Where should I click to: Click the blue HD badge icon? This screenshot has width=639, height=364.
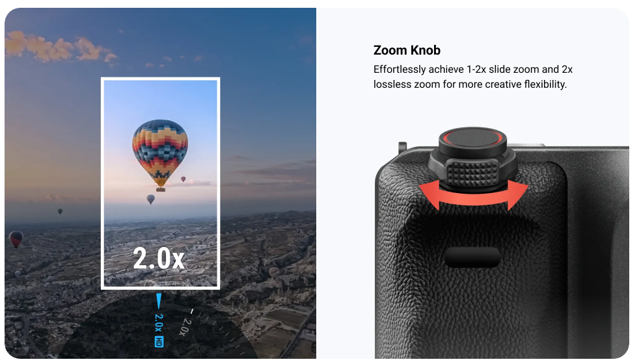(x=159, y=342)
